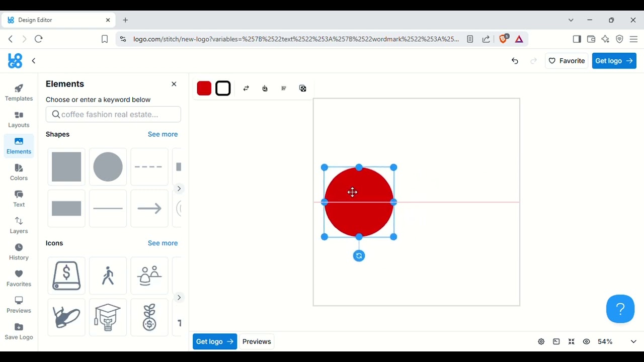Open the History panel

19,252
